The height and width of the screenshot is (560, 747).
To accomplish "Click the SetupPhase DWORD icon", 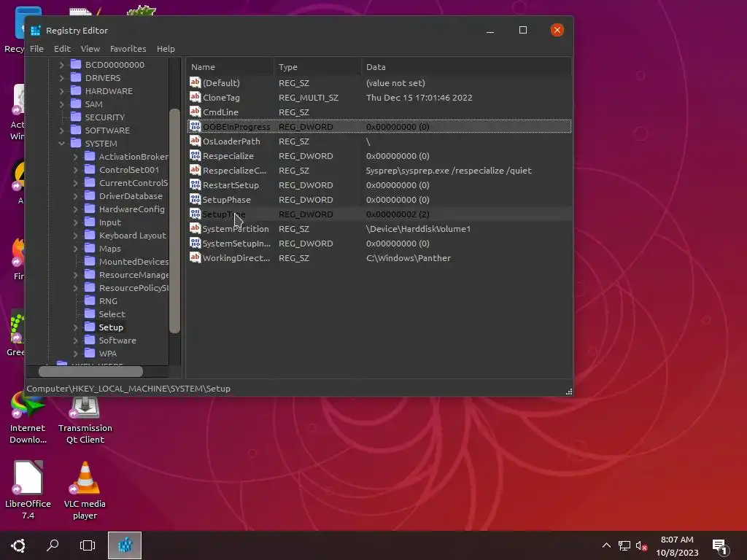I will coord(195,200).
